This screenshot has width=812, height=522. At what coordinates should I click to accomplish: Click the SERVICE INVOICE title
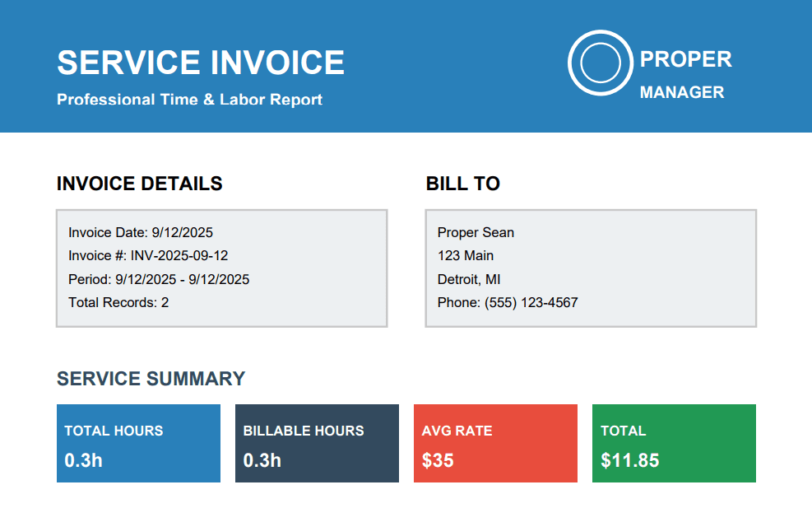(200, 62)
